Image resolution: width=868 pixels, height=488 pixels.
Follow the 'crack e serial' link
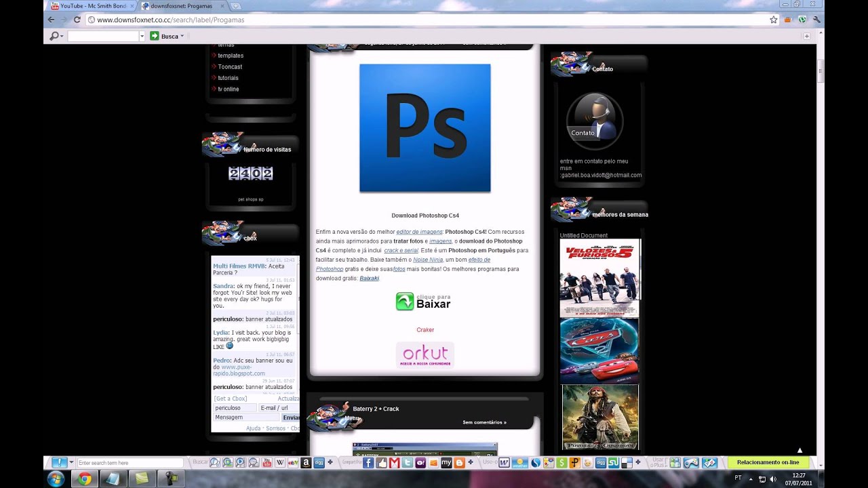coord(401,250)
